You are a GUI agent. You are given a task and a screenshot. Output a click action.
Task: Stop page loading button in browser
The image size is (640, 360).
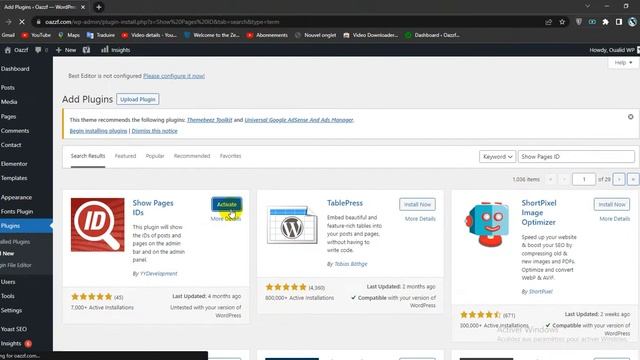point(22,22)
